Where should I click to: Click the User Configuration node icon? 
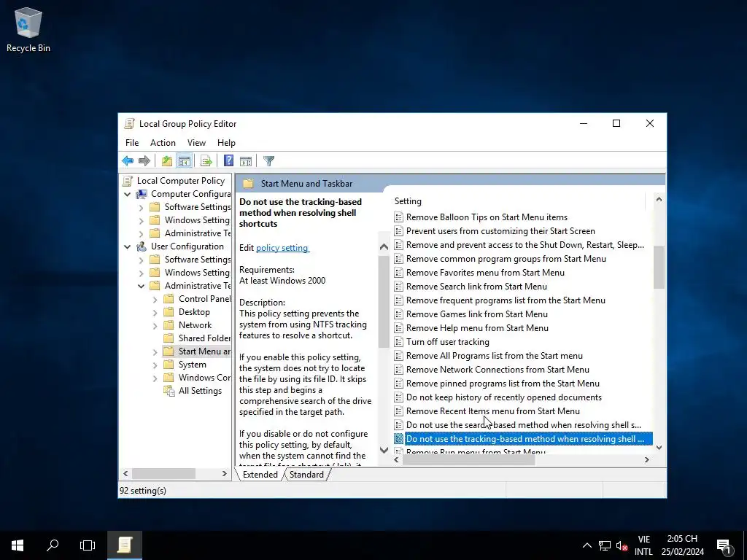(141, 246)
